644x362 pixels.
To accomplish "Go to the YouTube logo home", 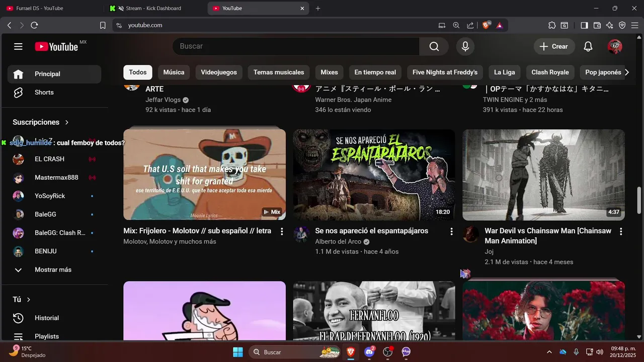I will (56, 46).
